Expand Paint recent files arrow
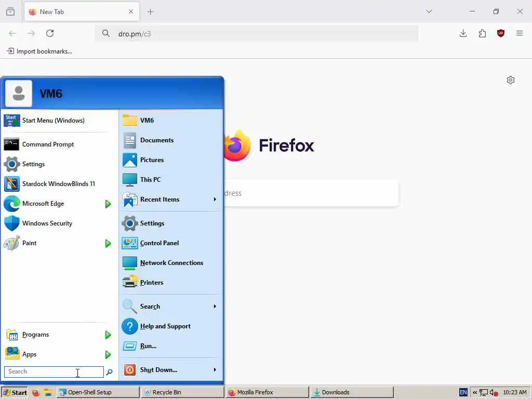Screen dimensions: 532x399 tap(108, 243)
